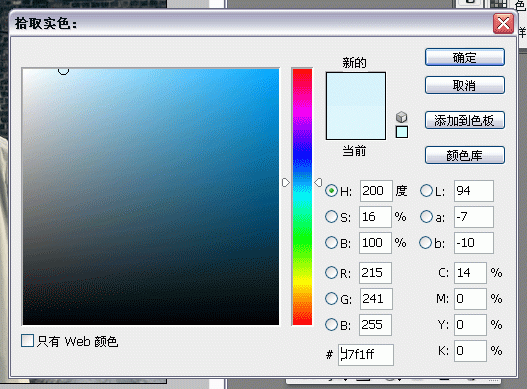Viewport: 527px width, 389px height.
Task: Click the 添加到色板 button
Action: pos(464,120)
